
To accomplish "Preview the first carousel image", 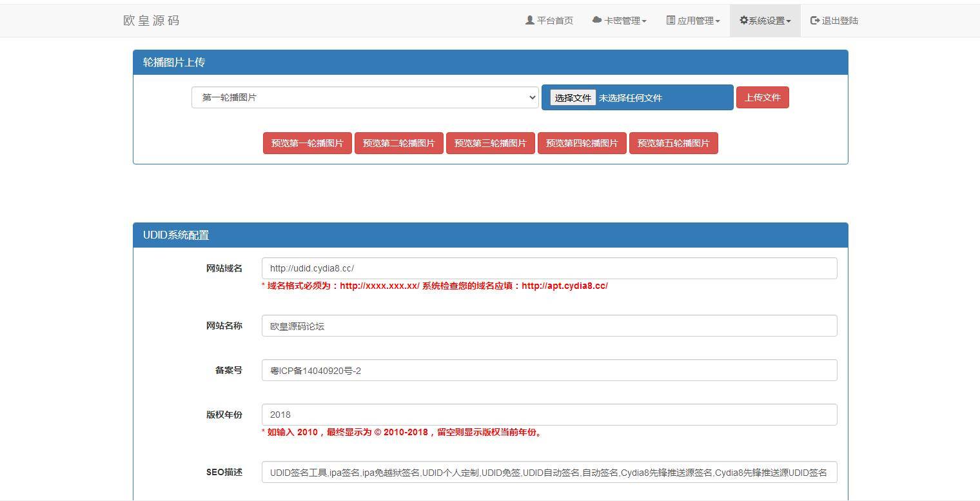I will click(x=307, y=143).
